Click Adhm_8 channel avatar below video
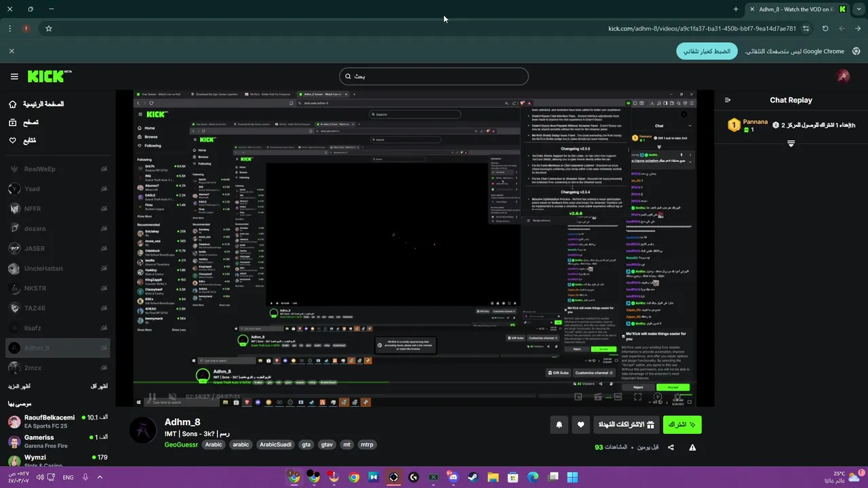The image size is (868, 488). click(143, 431)
